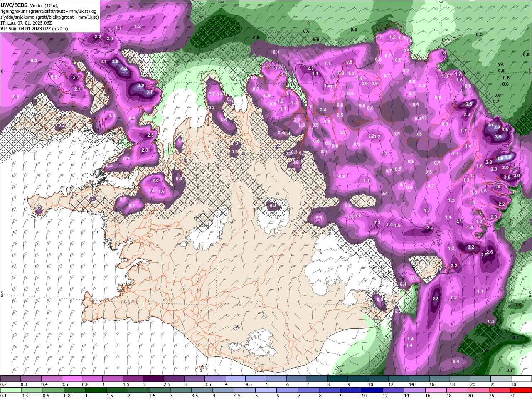Screen dimensions: 532x399
Task: Pick the dark teal top-row swatch between 10 and 12
Action: 378,379
